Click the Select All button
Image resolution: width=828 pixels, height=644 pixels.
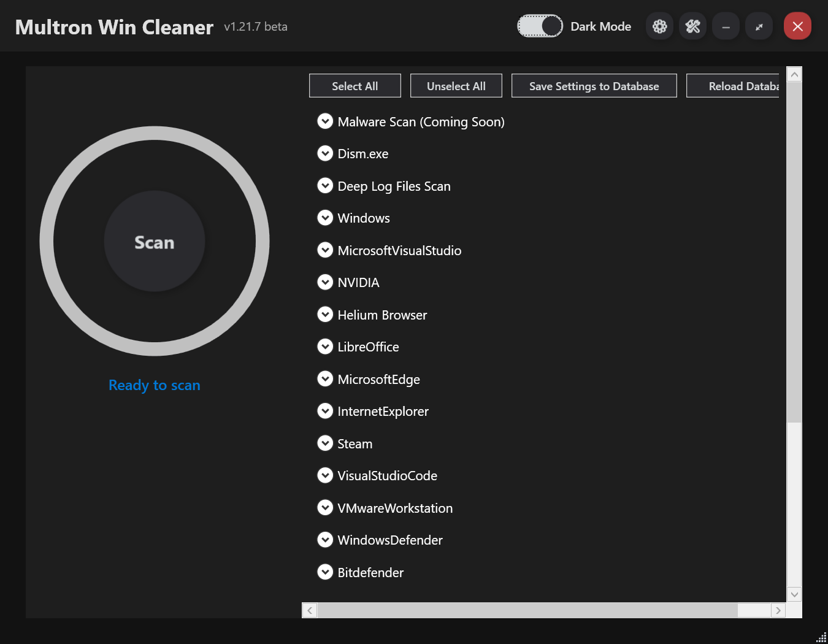pos(355,86)
